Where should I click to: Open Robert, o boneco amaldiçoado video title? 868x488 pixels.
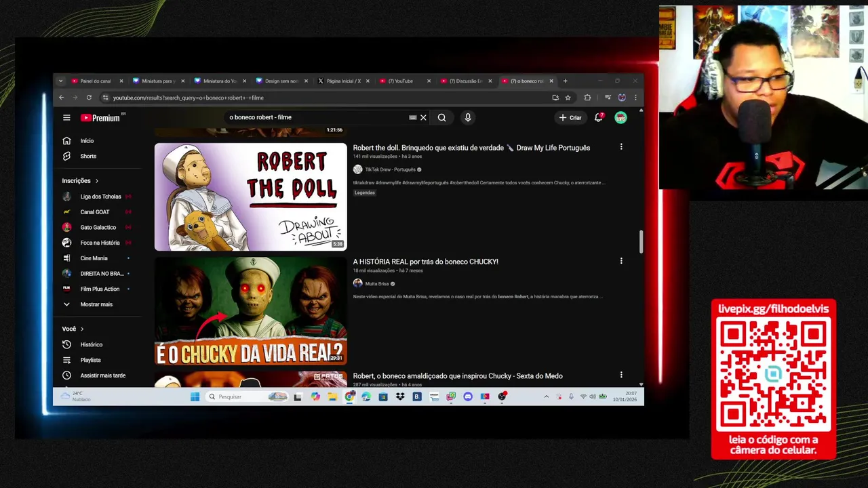(x=458, y=376)
